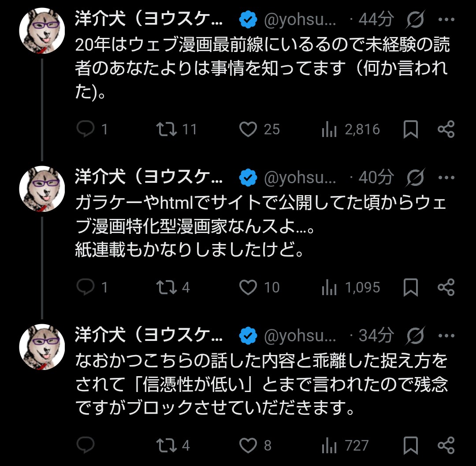The width and height of the screenshot is (476, 466).
Task: Open more options on the 40分 tweet
Action: tap(447, 178)
